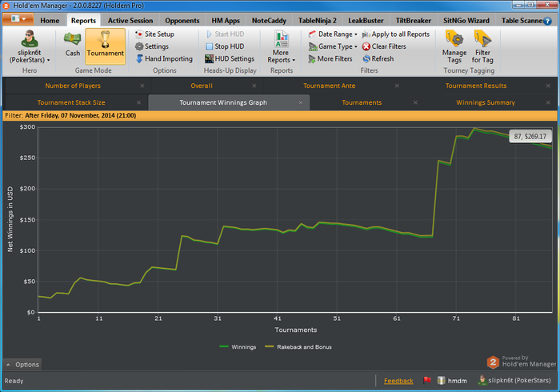Close the Winnings Summary tab
Image resolution: width=560 pixels, height=392 pixels.
point(548,102)
